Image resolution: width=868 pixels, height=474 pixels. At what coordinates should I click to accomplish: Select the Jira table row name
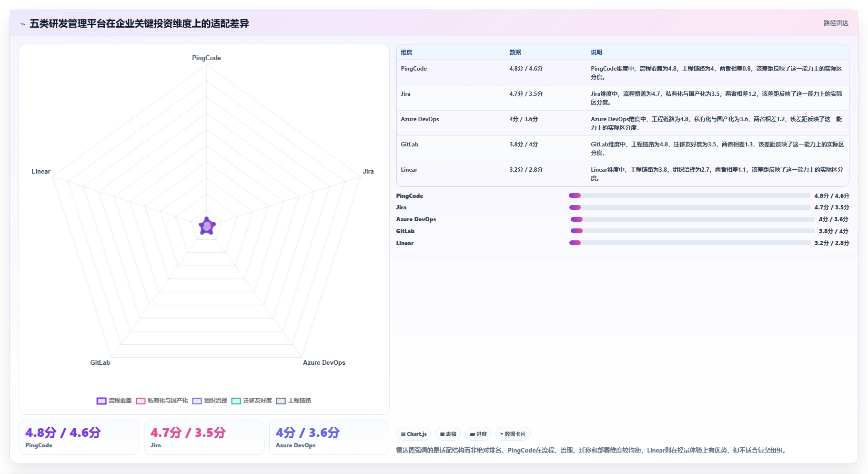(x=406, y=94)
